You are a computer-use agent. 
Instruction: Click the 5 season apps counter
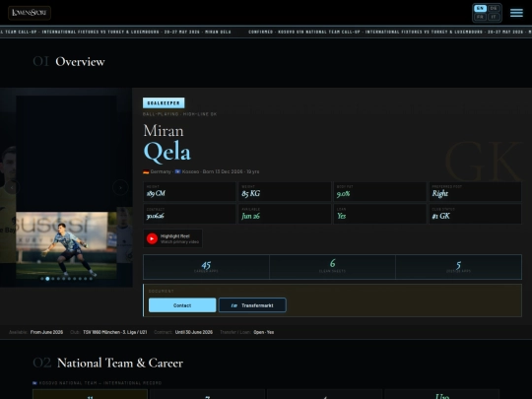click(x=458, y=267)
